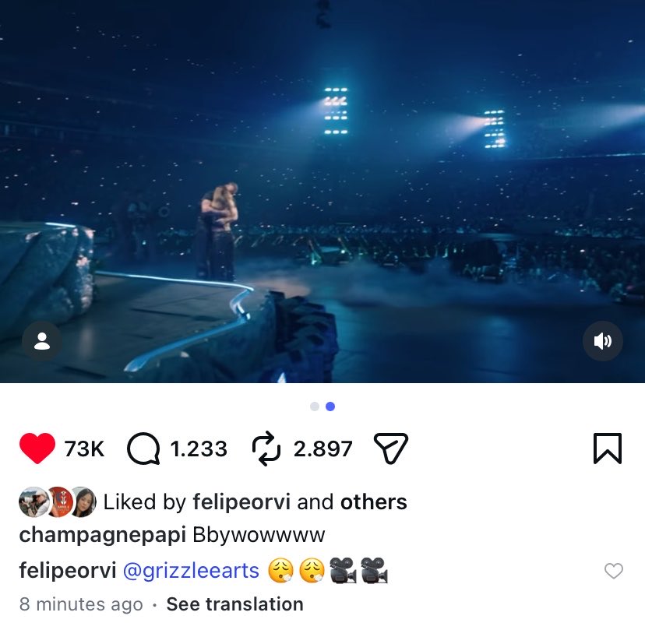645x644 pixels.
Task: View the 1.233 comments count
Action: pyautogui.click(x=199, y=449)
